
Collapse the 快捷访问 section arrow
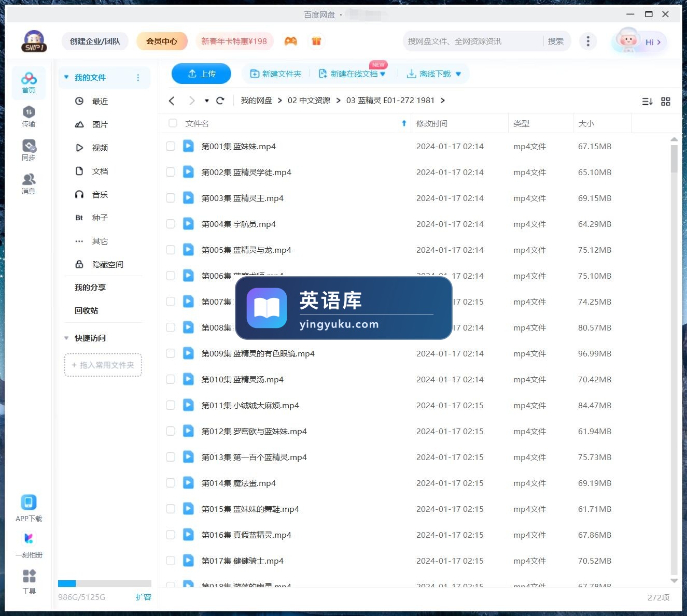pos(66,338)
